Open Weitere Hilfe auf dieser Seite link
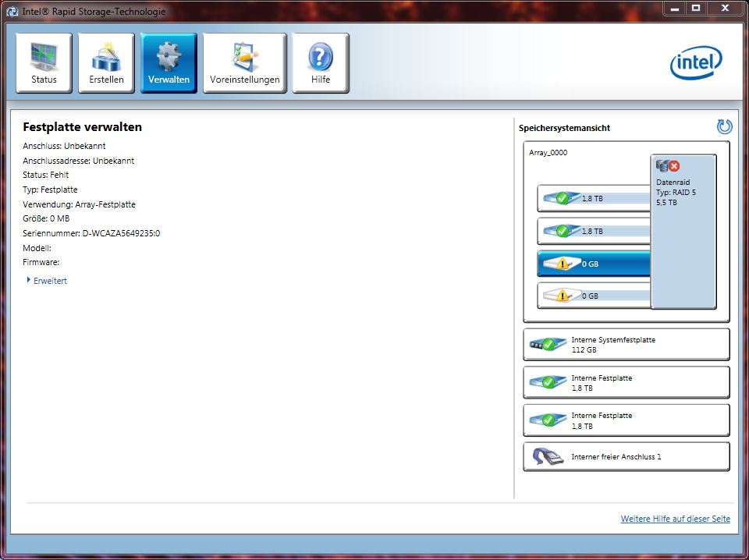 [676, 519]
